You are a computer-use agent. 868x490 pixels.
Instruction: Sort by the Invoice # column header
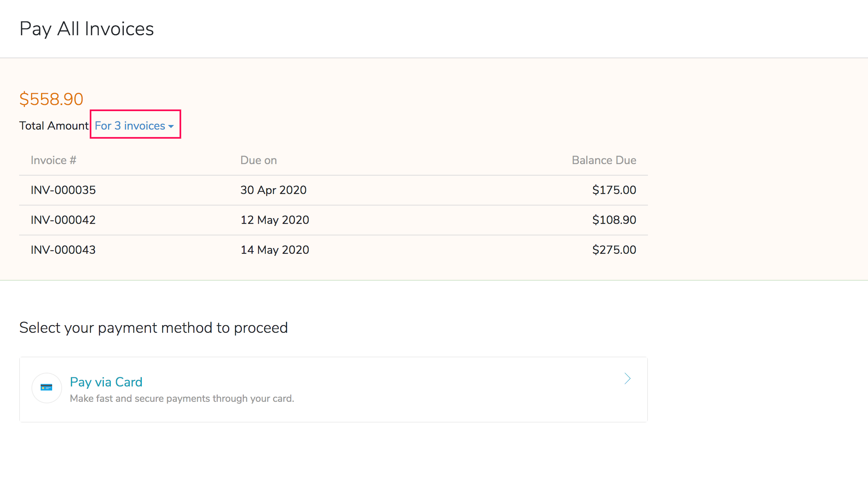pyautogui.click(x=53, y=160)
